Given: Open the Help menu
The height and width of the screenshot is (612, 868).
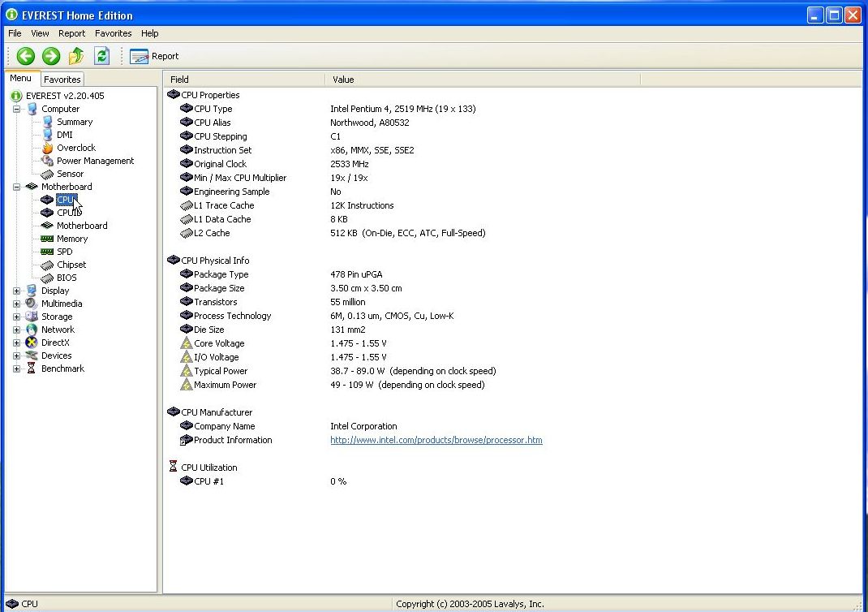Looking at the screenshot, I should (x=149, y=33).
